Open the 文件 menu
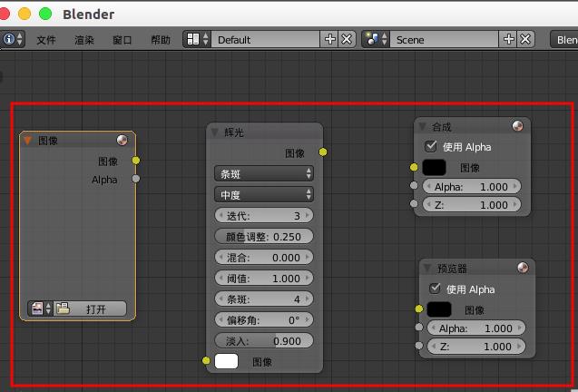578x392 pixels. pos(46,40)
